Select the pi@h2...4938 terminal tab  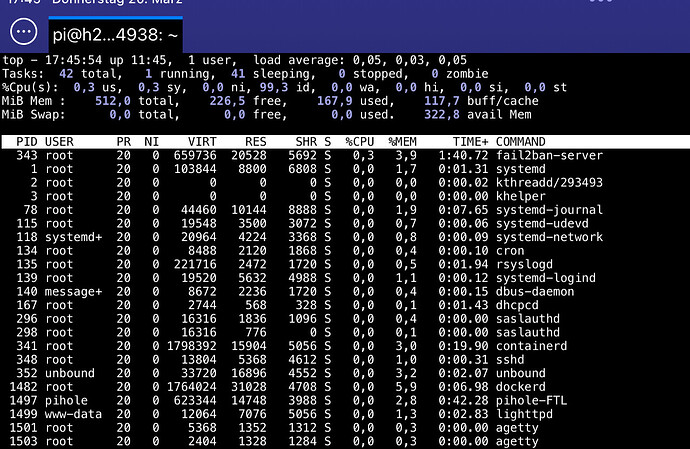[115, 35]
